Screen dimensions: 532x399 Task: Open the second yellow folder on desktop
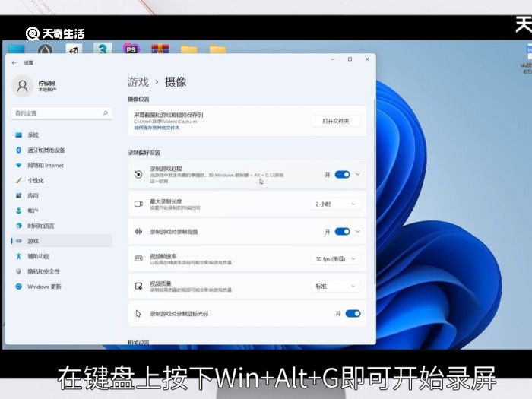tap(217, 49)
